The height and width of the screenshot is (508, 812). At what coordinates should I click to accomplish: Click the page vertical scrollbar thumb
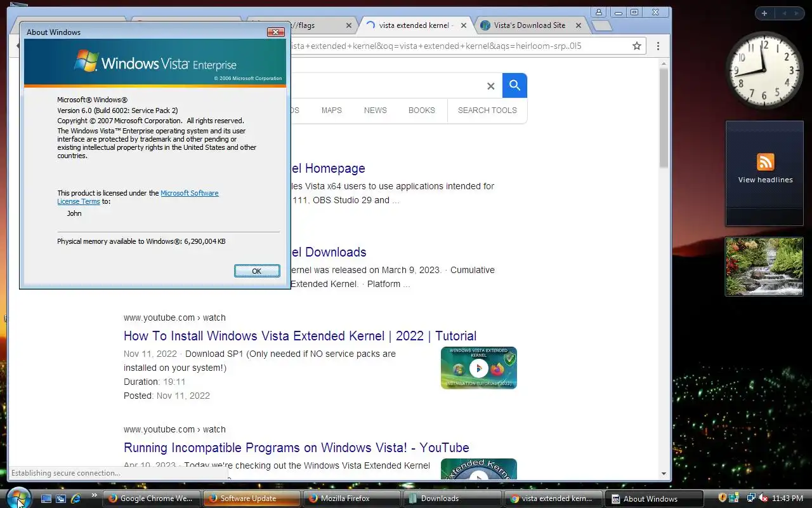(664, 117)
